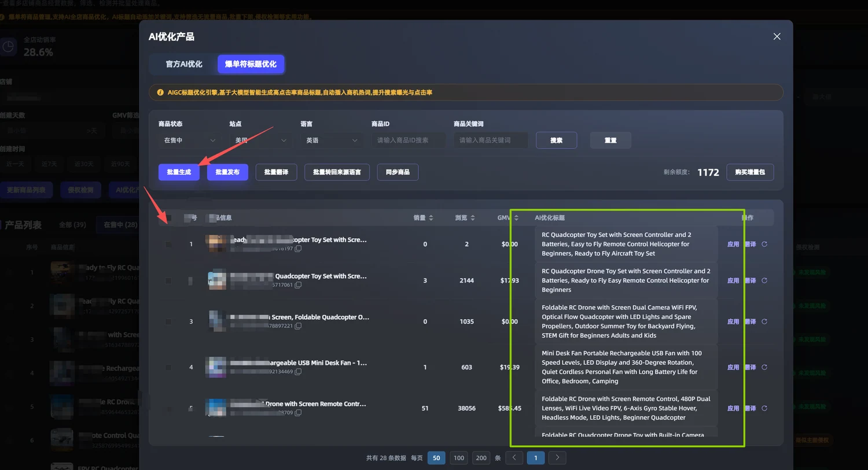Open the 站点 dropdown
Screen dimensions: 868x470
click(260, 140)
